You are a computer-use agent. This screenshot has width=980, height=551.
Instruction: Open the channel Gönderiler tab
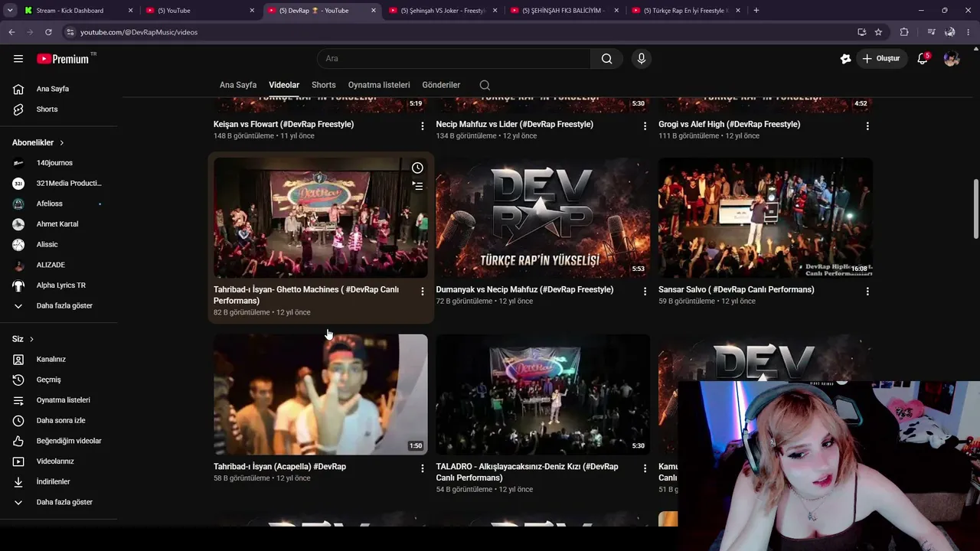point(441,85)
